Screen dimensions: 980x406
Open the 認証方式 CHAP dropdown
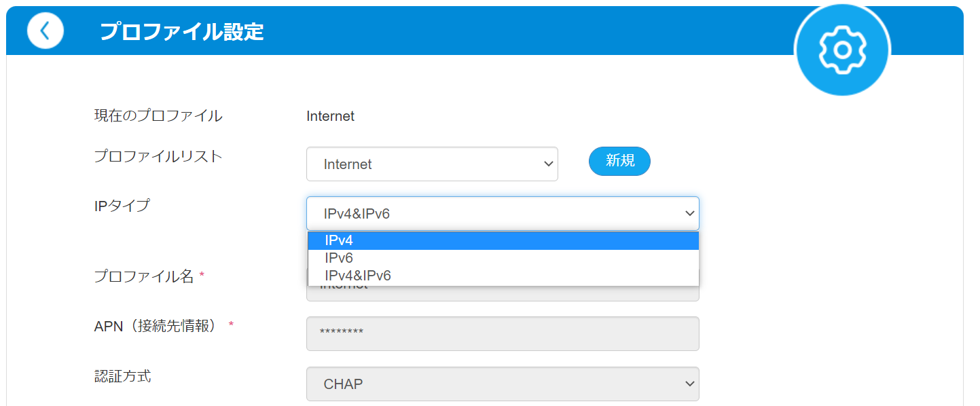[503, 384]
